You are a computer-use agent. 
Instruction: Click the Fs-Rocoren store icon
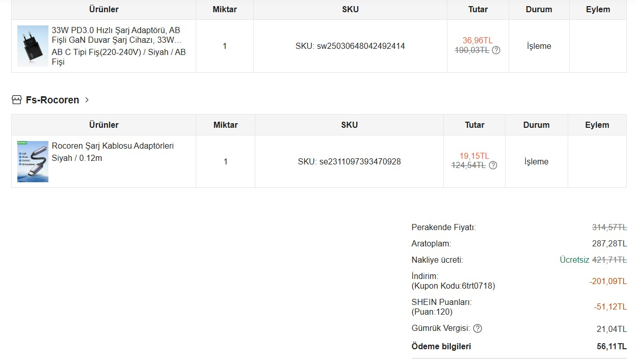point(17,100)
